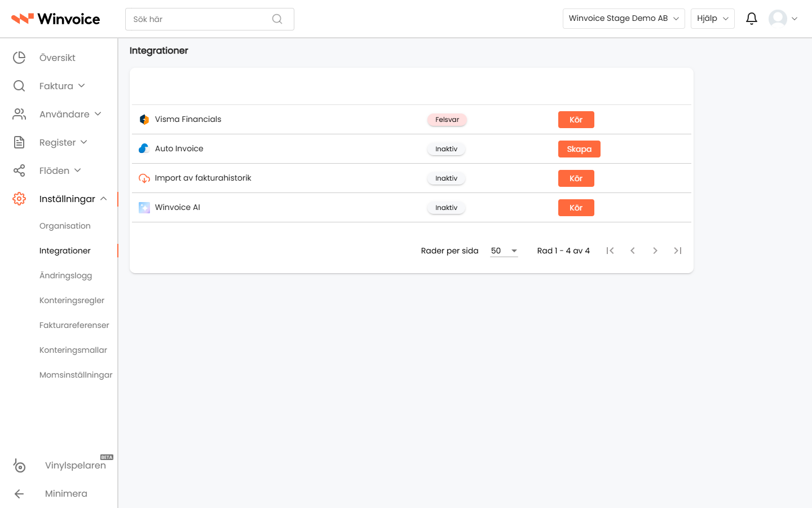Click the Import av fakturahistorik download icon
Screen dimensions: 812x508
(144, 178)
